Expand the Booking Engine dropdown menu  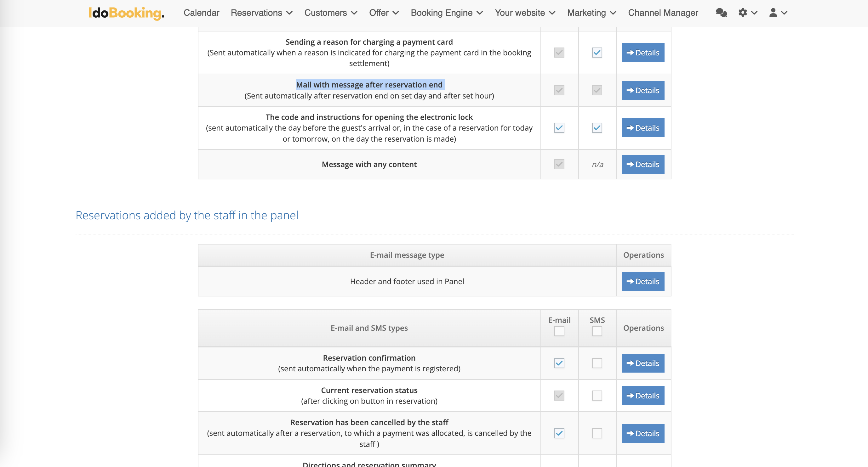pyautogui.click(x=447, y=13)
